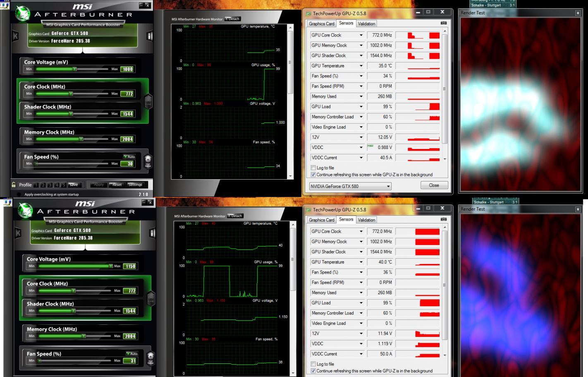This screenshot has height=377, width=588.
Task: Click Core Voltage value field showing 1000
Action: coord(127,69)
